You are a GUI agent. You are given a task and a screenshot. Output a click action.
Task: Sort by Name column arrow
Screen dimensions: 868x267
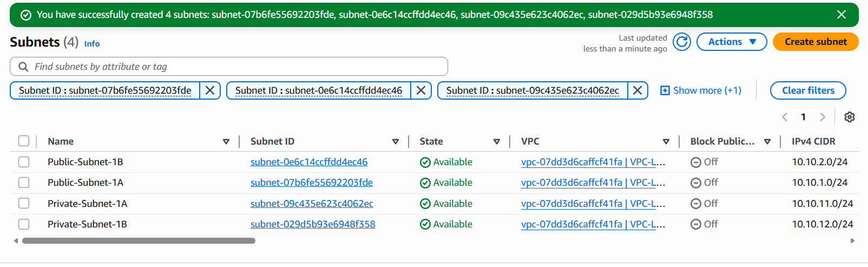(x=226, y=142)
